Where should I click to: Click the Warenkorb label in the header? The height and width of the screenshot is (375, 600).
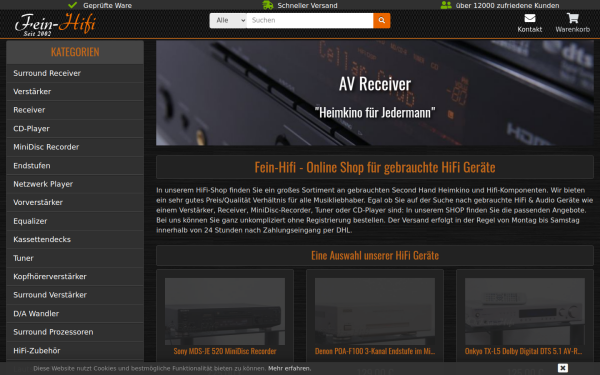click(x=572, y=29)
